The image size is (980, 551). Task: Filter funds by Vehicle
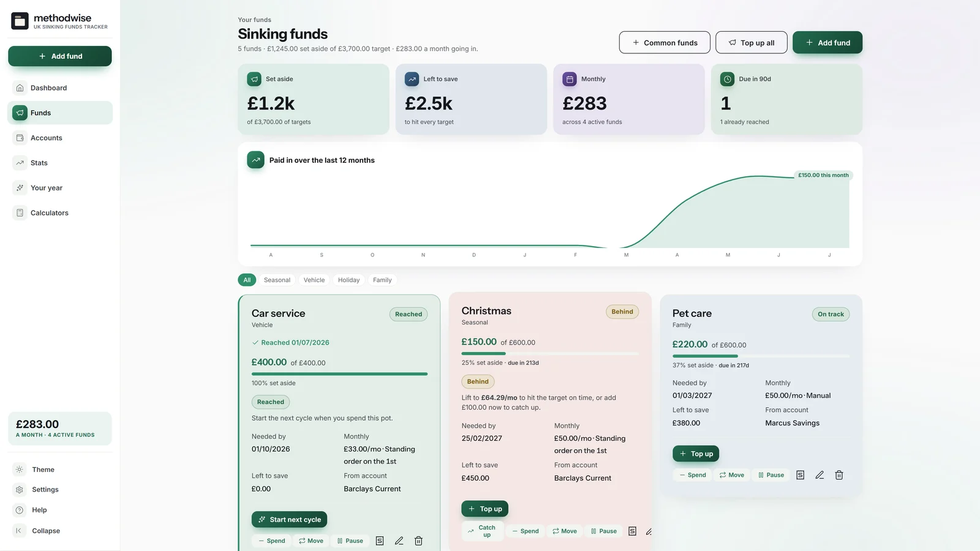point(314,280)
